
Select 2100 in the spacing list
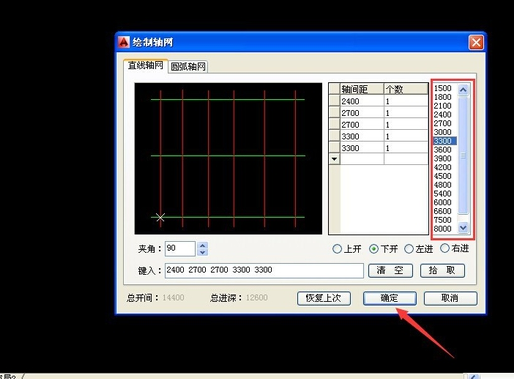click(442, 106)
